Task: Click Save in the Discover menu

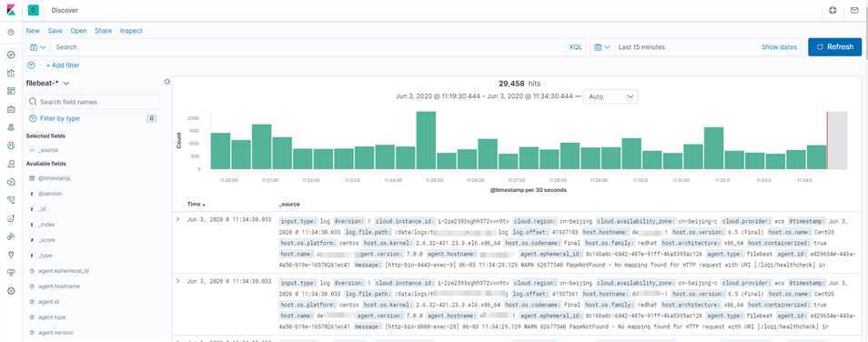Action: pyautogui.click(x=55, y=31)
